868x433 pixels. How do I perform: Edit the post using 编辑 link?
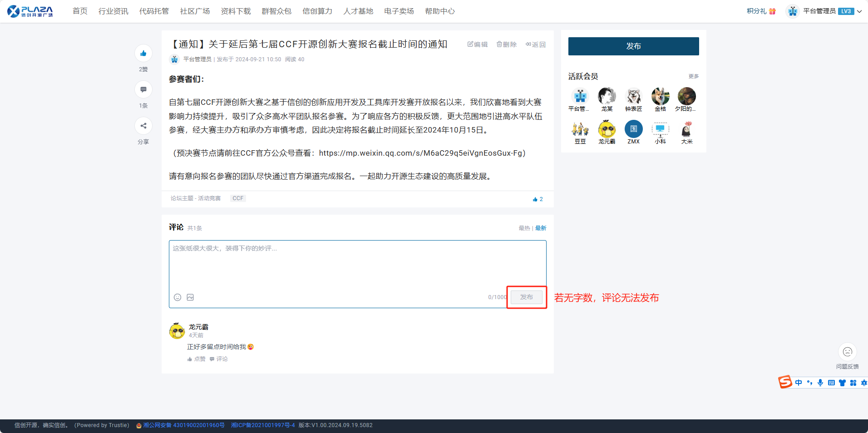pyautogui.click(x=478, y=44)
